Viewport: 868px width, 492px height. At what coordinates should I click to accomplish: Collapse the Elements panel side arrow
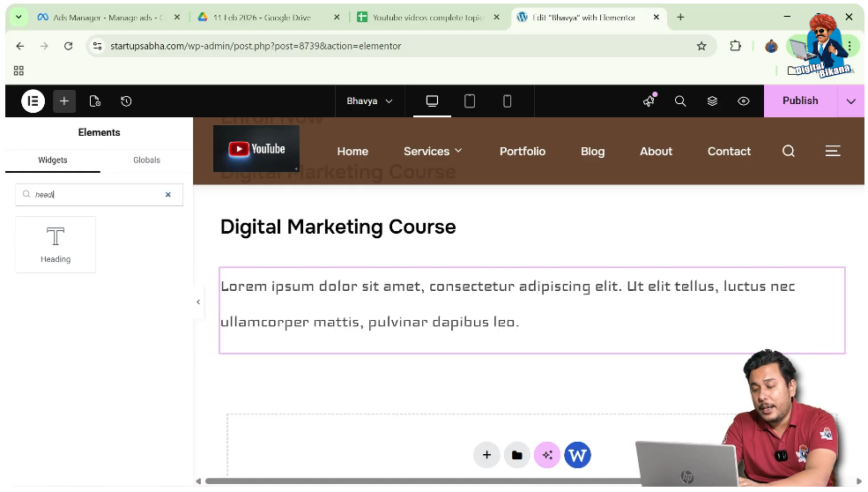[x=198, y=302]
